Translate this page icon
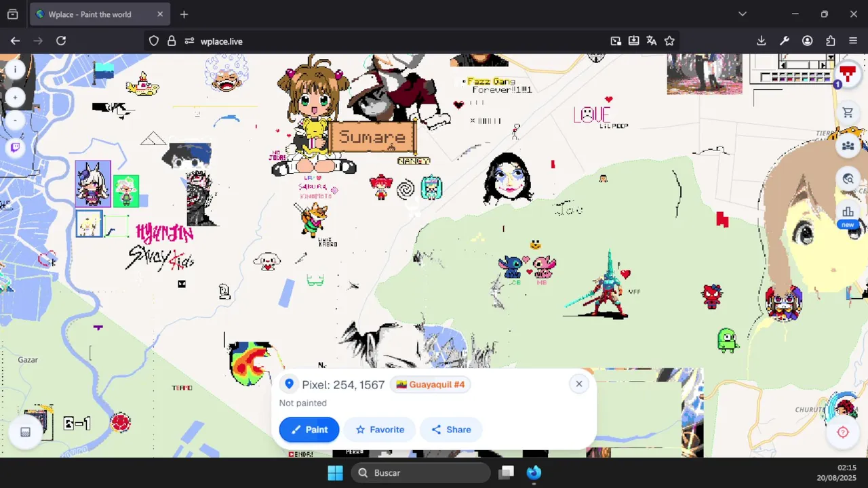The image size is (868, 488). click(x=652, y=41)
